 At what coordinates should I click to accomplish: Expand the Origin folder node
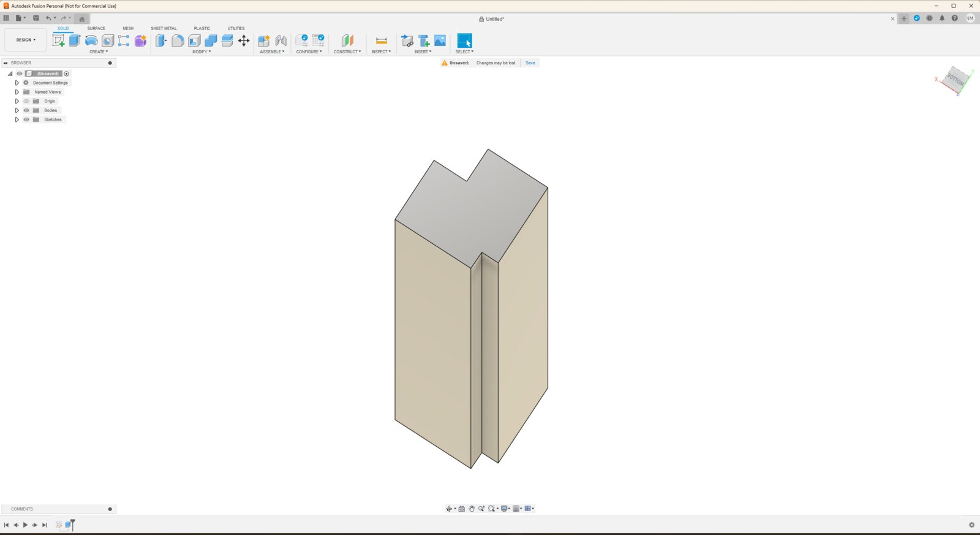(17, 101)
